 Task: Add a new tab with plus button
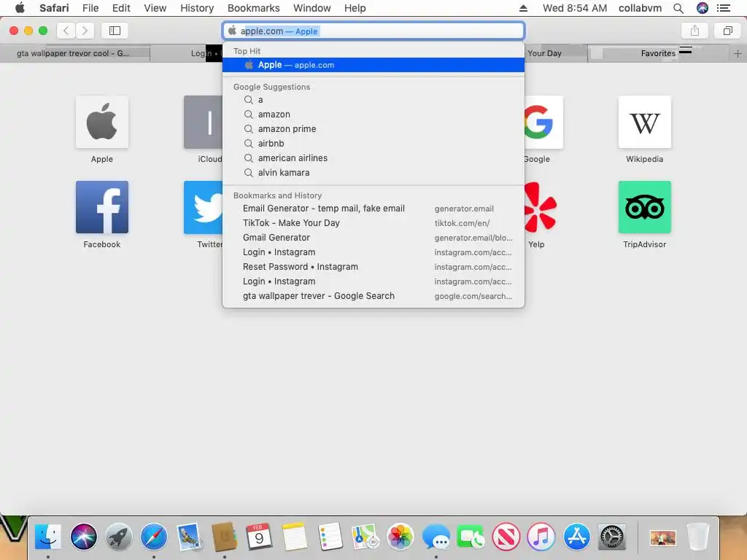[738, 53]
